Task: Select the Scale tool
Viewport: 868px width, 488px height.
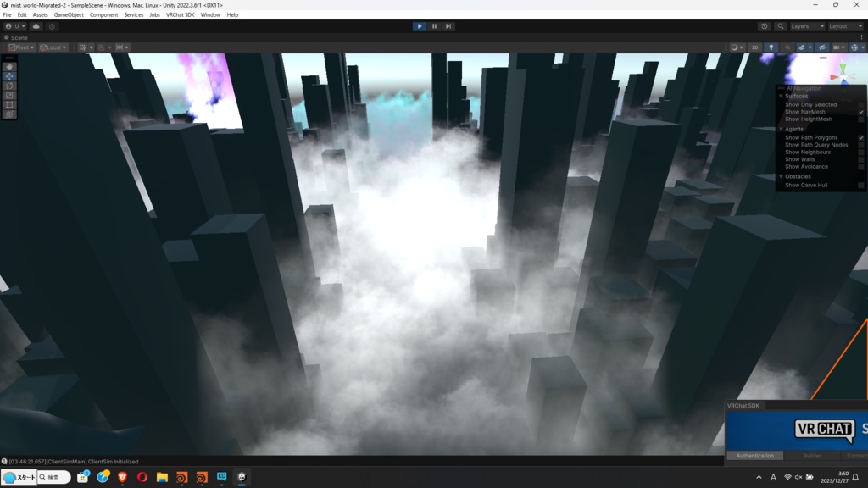Action: coord(9,95)
